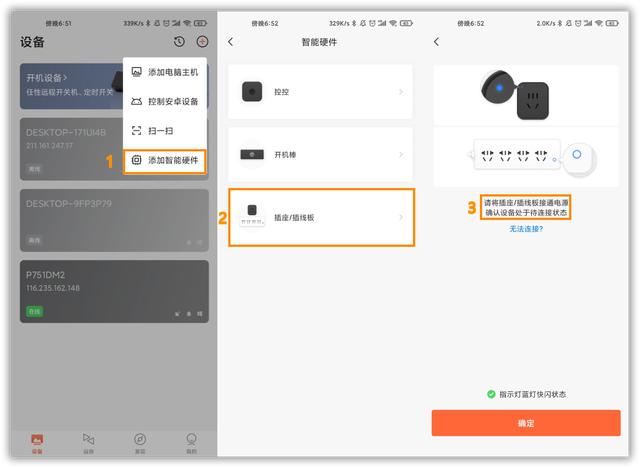
Task: Click the monitor icon beside 添加电脑主机
Action: tap(136, 72)
